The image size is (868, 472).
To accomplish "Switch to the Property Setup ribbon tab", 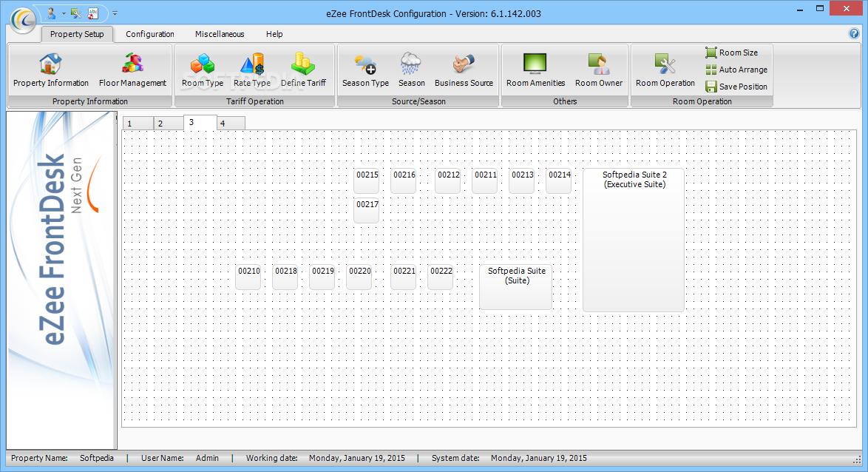I will (77, 34).
